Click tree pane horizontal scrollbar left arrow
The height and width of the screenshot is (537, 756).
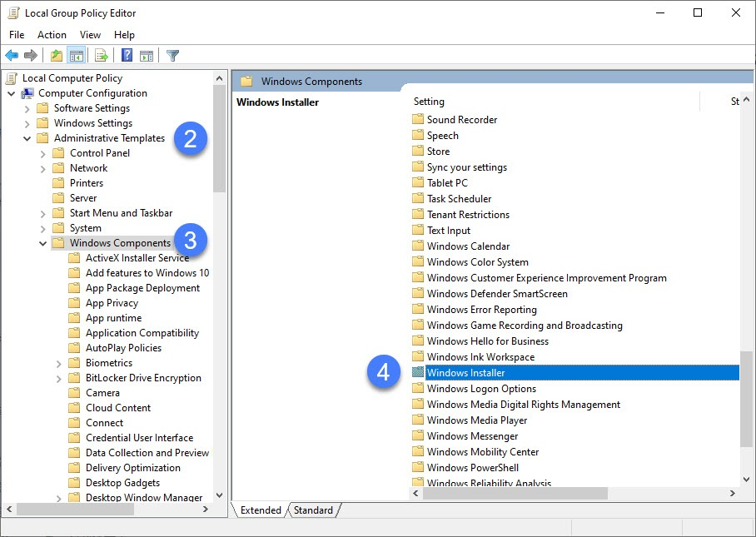(9, 509)
